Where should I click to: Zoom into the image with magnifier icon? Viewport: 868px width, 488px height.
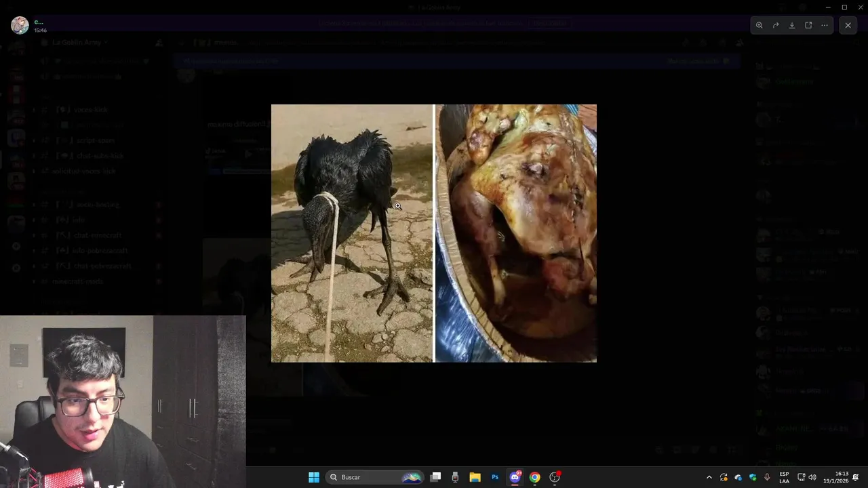[759, 25]
